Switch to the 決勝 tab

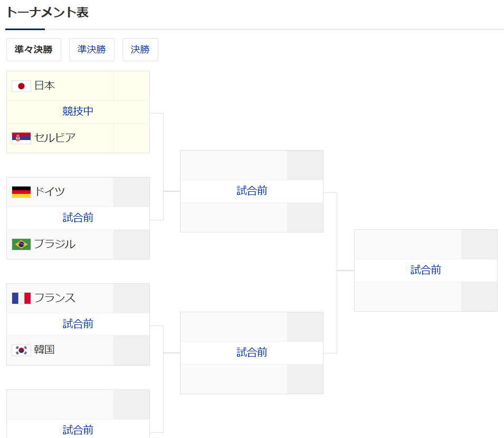point(140,50)
